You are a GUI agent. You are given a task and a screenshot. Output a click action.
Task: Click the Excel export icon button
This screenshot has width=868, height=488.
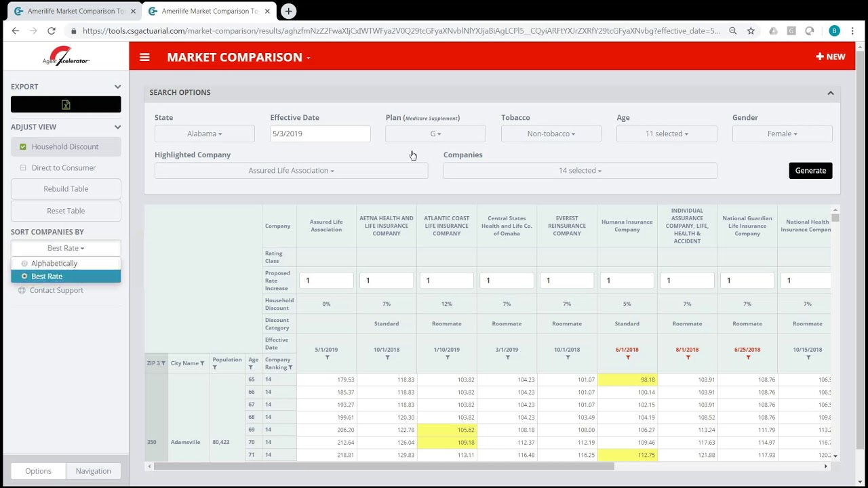[x=66, y=104]
